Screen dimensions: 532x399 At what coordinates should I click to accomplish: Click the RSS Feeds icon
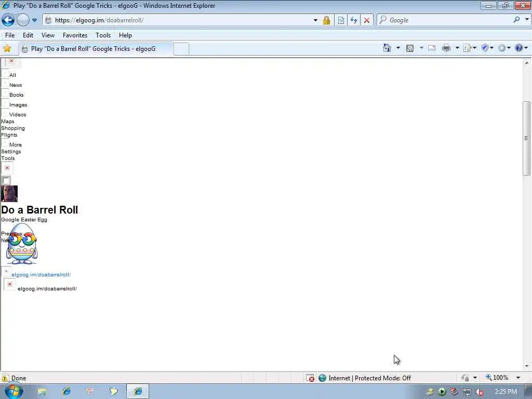click(x=410, y=48)
